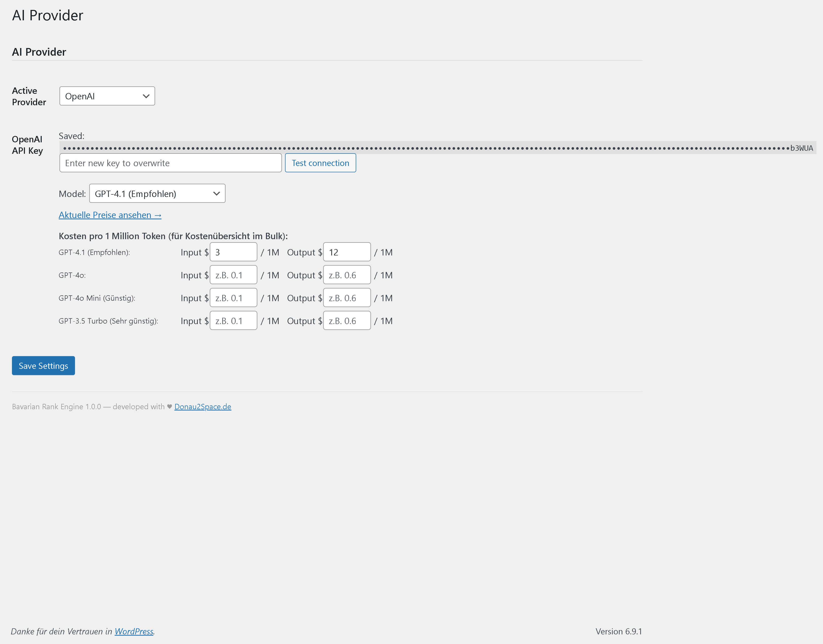Select the GPT-4o Input price field

(x=233, y=275)
